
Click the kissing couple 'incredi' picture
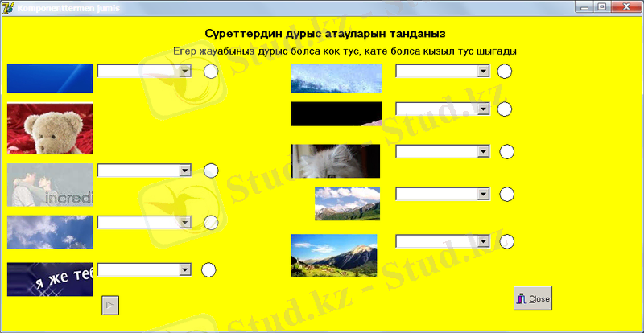pos(50,185)
